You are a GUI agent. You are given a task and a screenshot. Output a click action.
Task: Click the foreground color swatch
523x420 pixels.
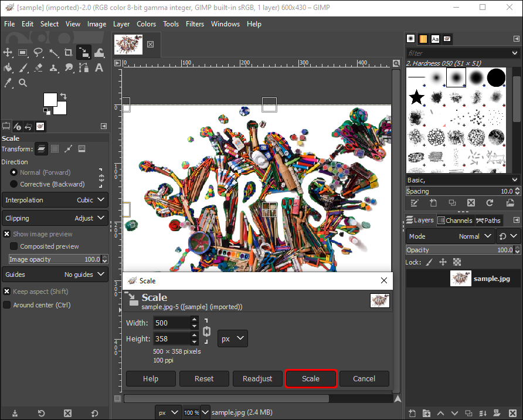click(50, 99)
